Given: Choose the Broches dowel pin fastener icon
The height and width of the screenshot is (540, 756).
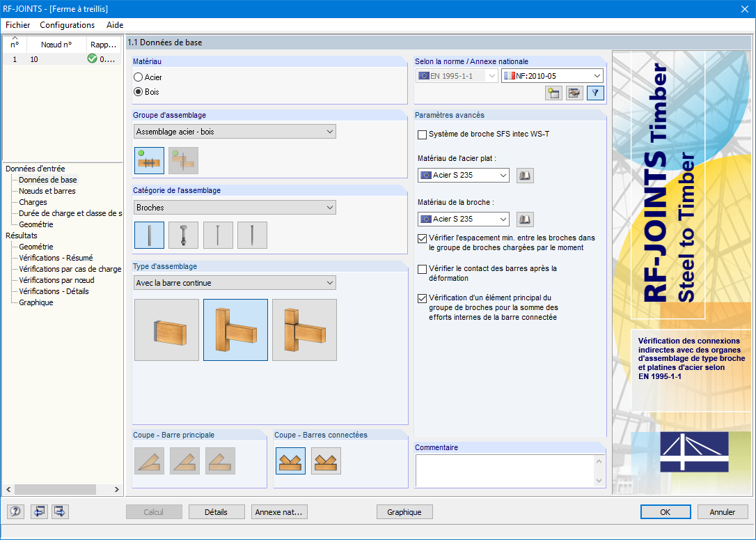Looking at the screenshot, I should click(x=150, y=235).
